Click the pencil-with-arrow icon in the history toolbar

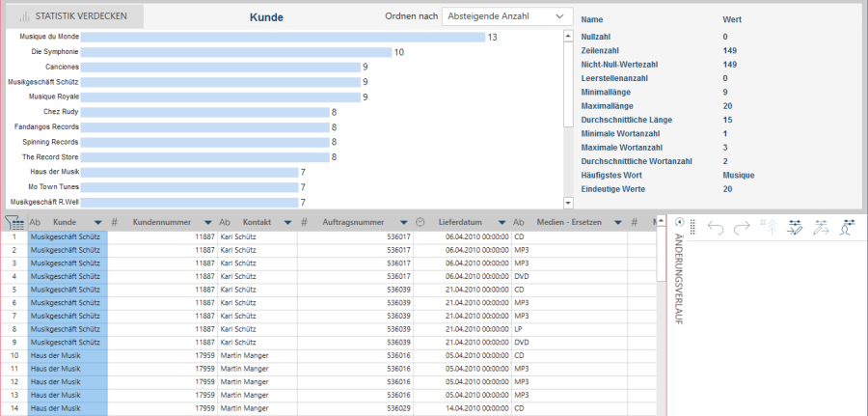pyautogui.click(x=822, y=228)
